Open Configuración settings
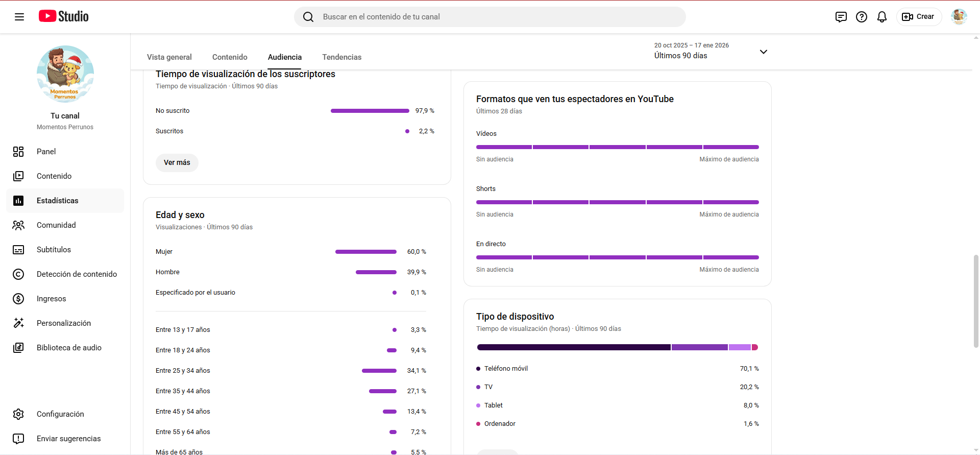Image resolution: width=980 pixels, height=455 pixels. 60,414
